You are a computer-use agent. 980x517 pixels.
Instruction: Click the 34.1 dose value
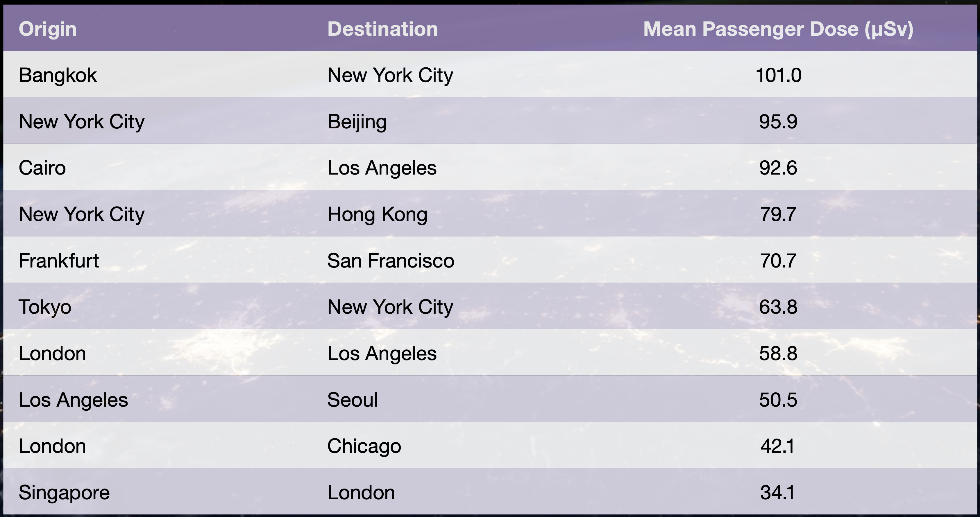tap(778, 493)
